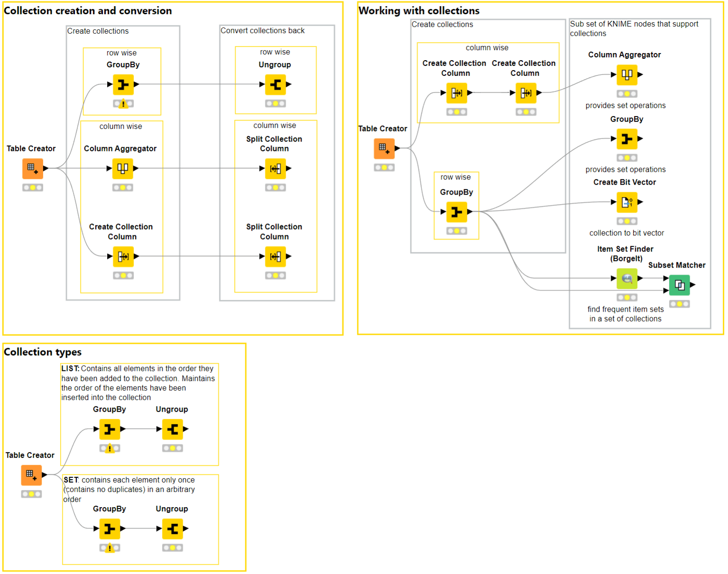Click second Create Collection Column node feeding Column Aggregator

click(526, 93)
